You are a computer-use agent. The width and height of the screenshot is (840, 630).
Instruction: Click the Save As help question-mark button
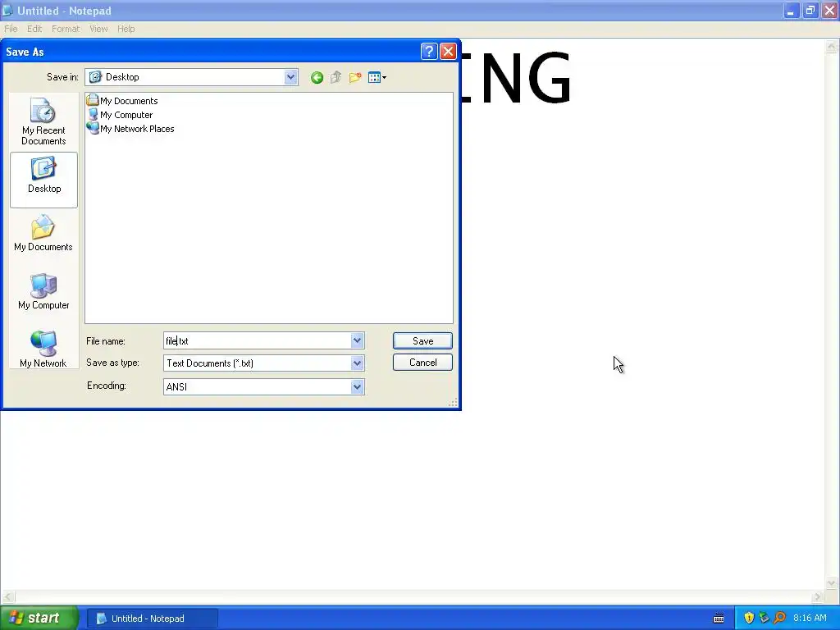point(428,52)
